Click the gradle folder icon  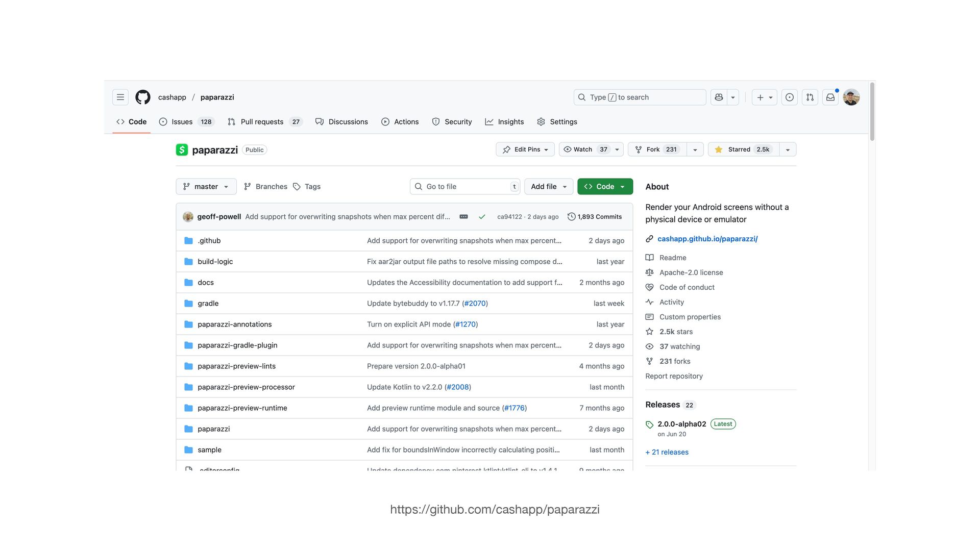tap(188, 304)
